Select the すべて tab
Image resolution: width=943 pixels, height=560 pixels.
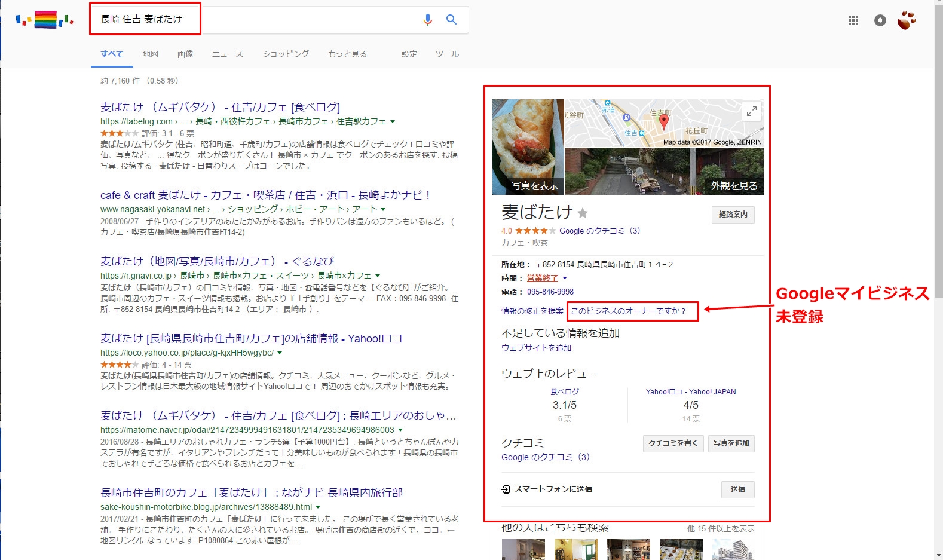pyautogui.click(x=112, y=54)
